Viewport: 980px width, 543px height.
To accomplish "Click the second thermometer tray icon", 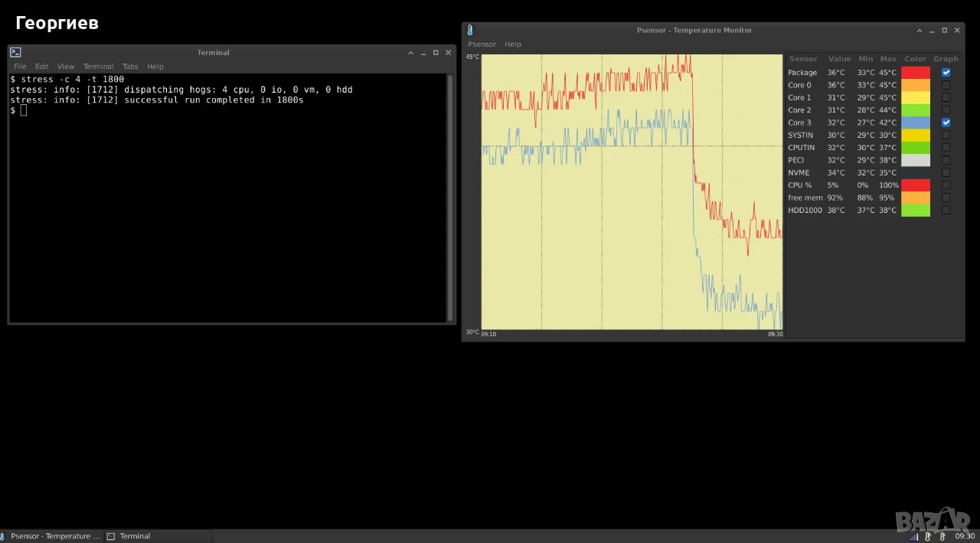I will 942,536.
